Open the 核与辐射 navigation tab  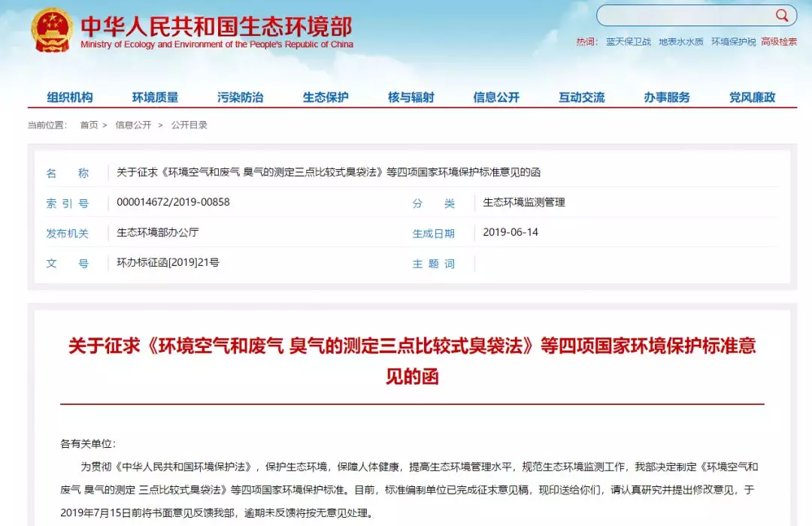tap(411, 97)
